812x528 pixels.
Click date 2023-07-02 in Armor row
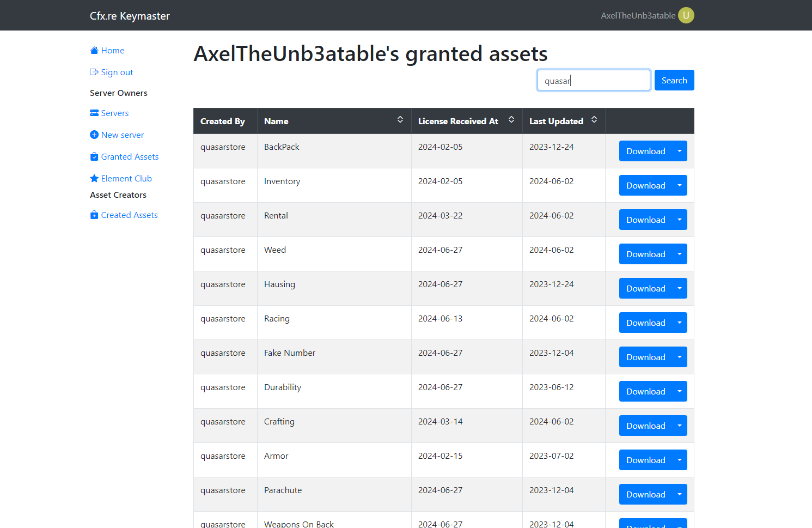(551, 456)
